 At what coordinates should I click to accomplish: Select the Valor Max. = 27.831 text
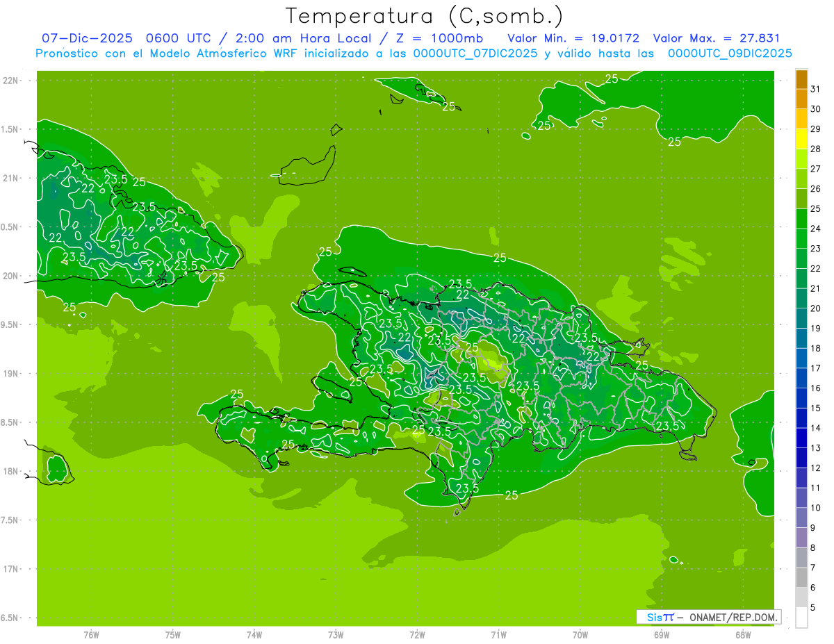tap(717, 38)
